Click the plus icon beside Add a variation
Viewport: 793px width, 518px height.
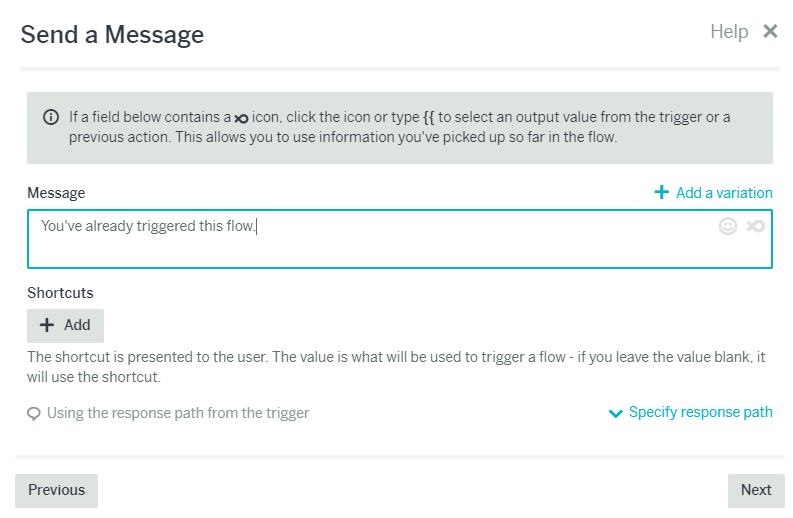[662, 192]
